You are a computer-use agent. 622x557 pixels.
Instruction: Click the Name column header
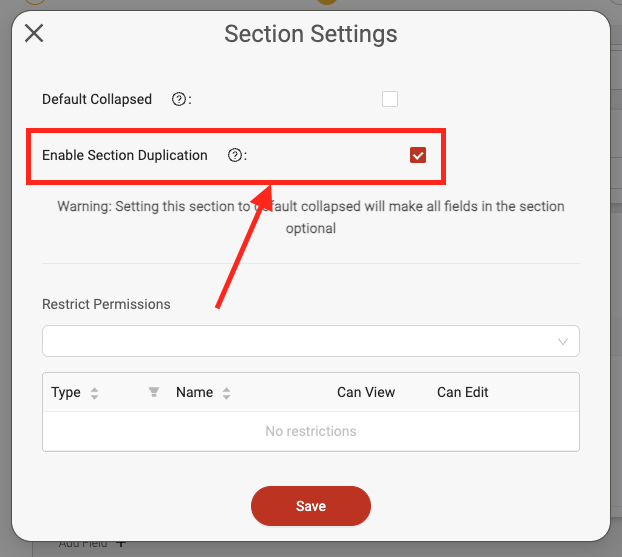point(194,392)
